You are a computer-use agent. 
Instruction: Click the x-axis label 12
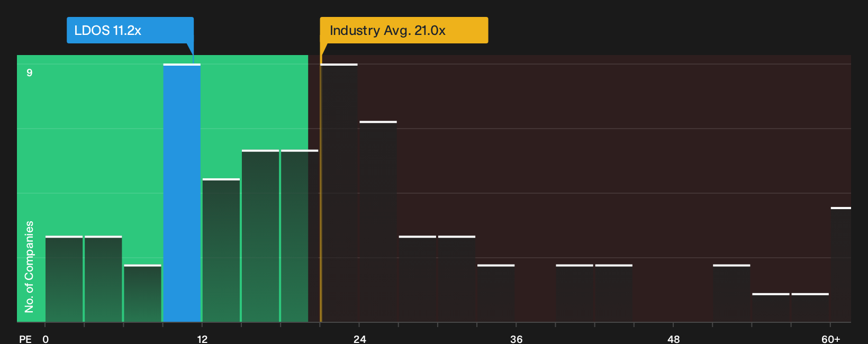coord(202,339)
